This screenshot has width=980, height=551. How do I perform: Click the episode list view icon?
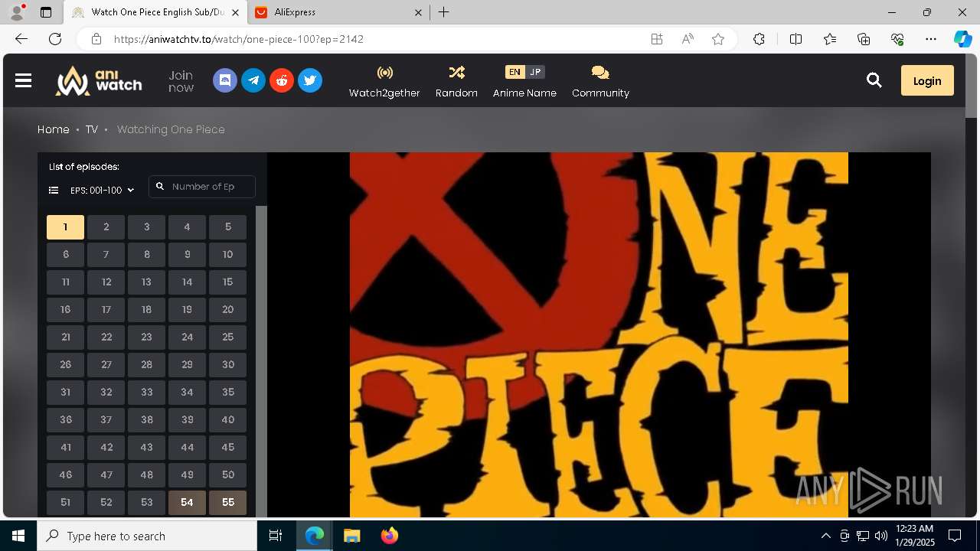54,190
